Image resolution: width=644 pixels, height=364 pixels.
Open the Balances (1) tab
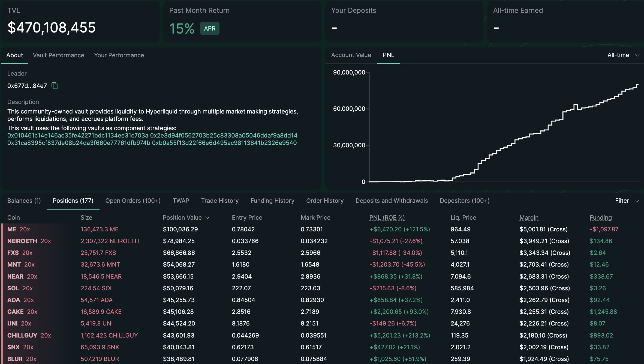click(24, 201)
